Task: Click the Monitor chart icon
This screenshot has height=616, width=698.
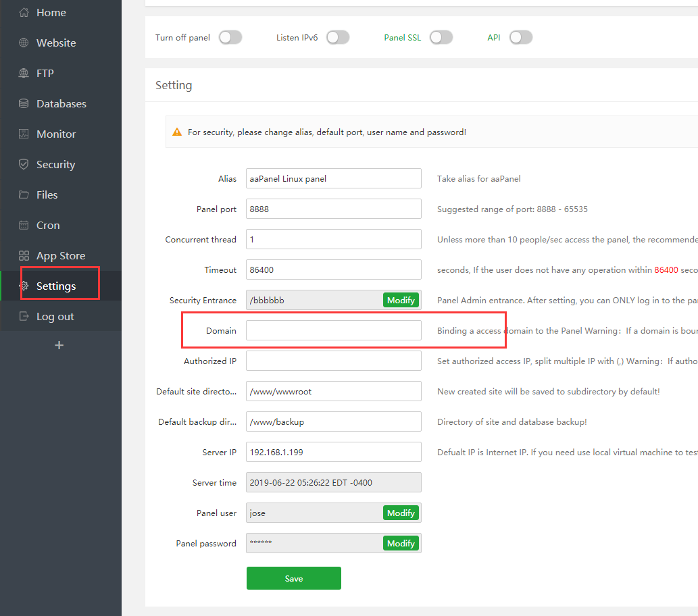Action: click(24, 134)
